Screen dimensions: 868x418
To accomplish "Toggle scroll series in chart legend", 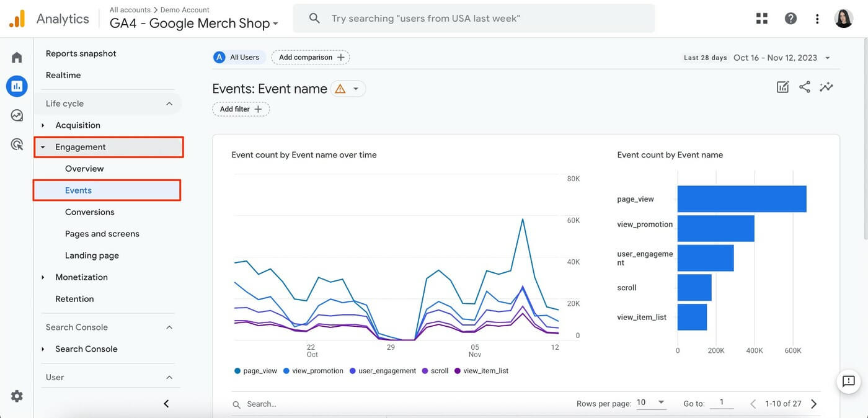I will (435, 371).
